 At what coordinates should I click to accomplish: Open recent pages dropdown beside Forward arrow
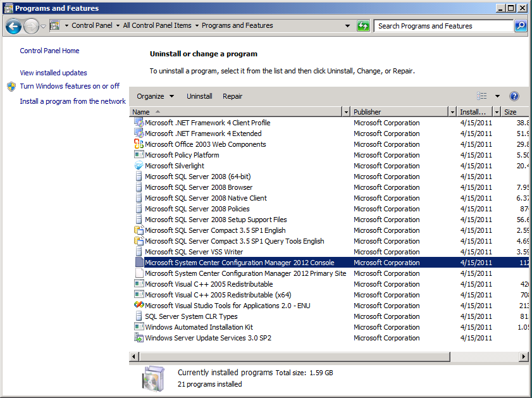pyautogui.click(x=44, y=26)
